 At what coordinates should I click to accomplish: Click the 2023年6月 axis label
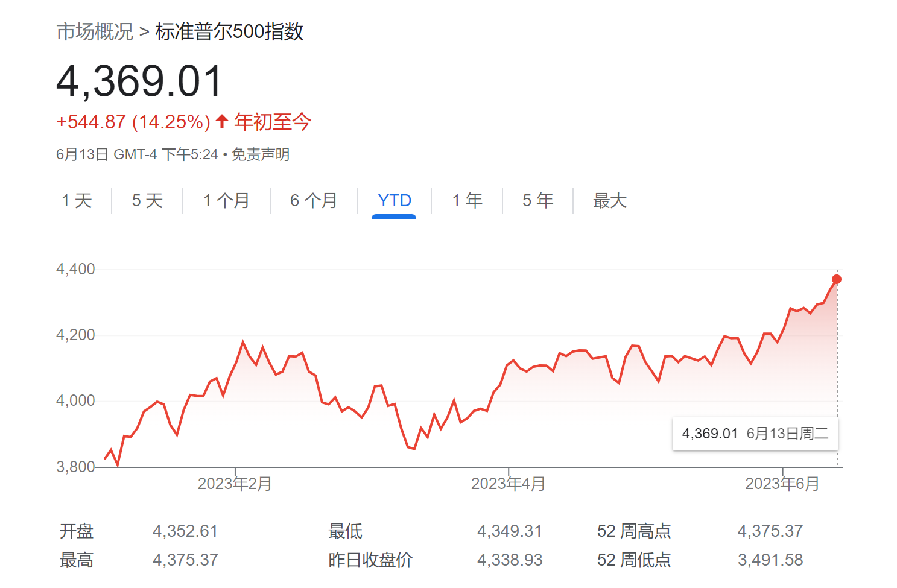[x=782, y=484]
